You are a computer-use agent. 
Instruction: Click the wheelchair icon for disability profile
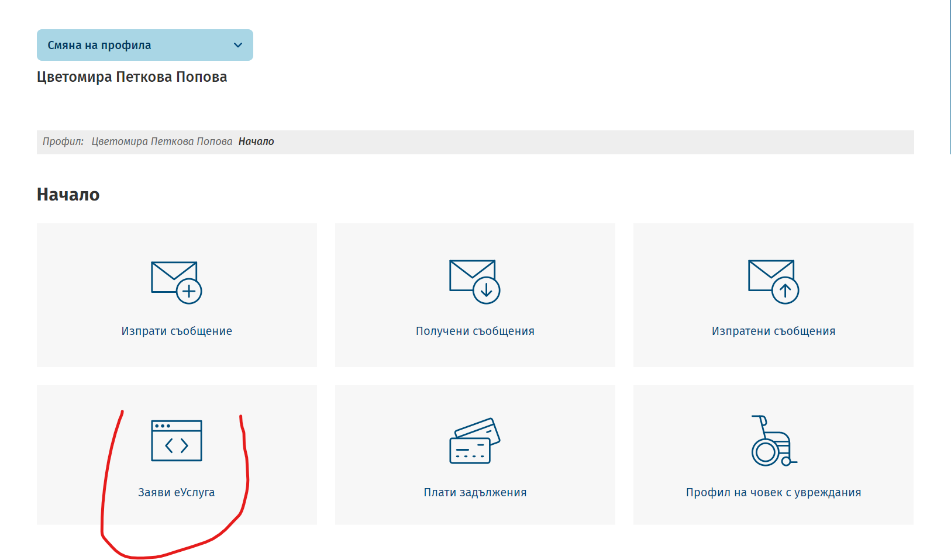(x=774, y=441)
